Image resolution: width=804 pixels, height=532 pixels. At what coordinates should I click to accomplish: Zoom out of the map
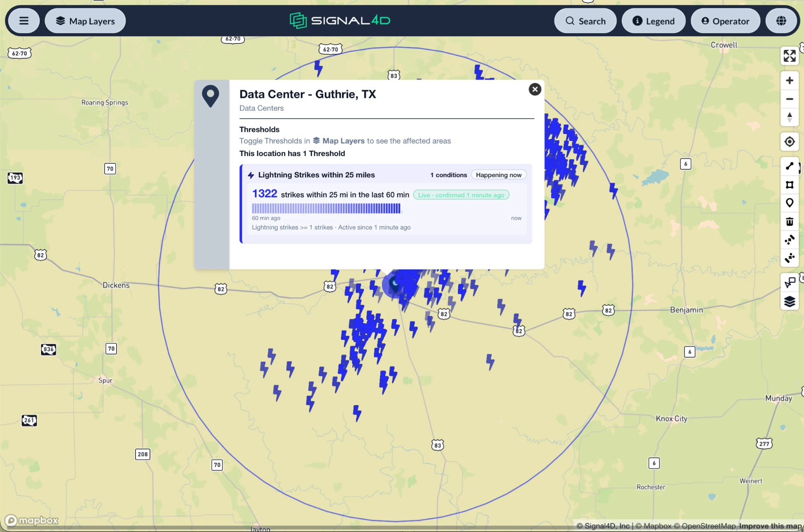point(790,99)
